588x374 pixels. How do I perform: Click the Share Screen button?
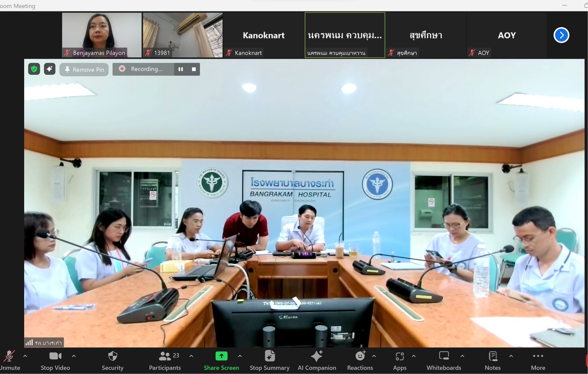[221, 360]
